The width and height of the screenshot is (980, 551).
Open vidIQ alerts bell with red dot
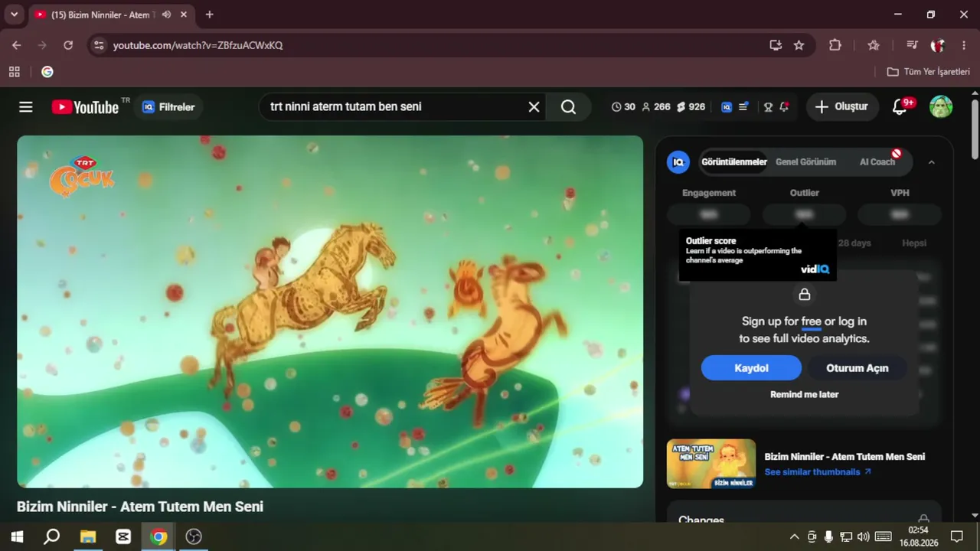pyautogui.click(x=784, y=107)
